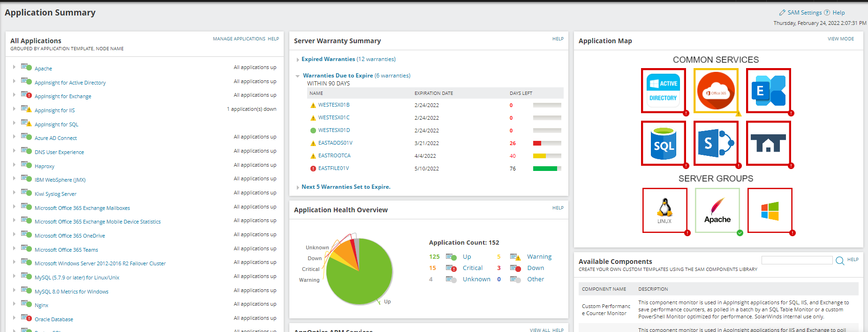The height and width of the screenshot is (332, 868).
Task: Click the AppInsight for IIS warning status icon
Action: (27, 109)
